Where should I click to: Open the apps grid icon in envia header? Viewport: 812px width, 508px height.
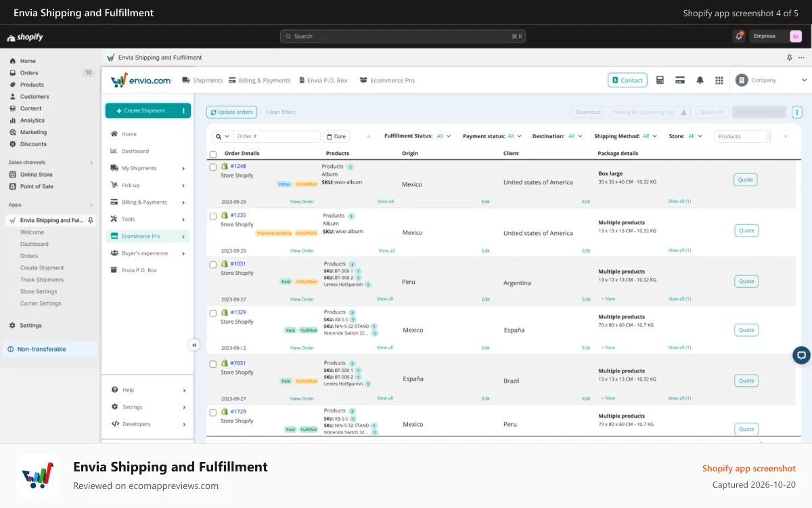719,80
